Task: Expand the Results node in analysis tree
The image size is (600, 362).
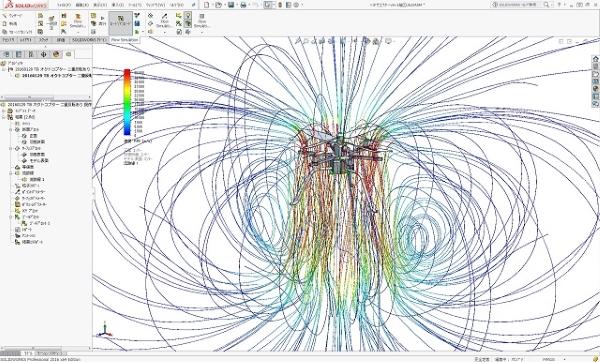Action: tap(4, 117)
